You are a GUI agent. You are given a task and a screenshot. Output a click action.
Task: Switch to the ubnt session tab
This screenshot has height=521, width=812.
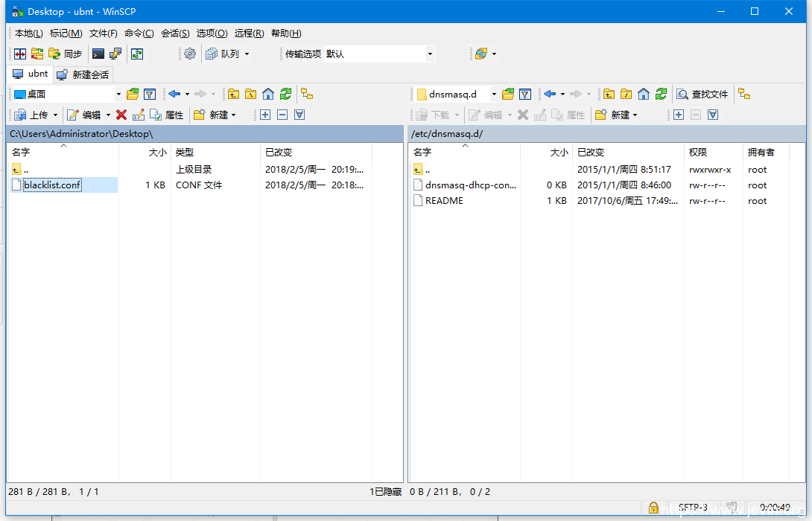pyautogui.click(x=31, y=74)
